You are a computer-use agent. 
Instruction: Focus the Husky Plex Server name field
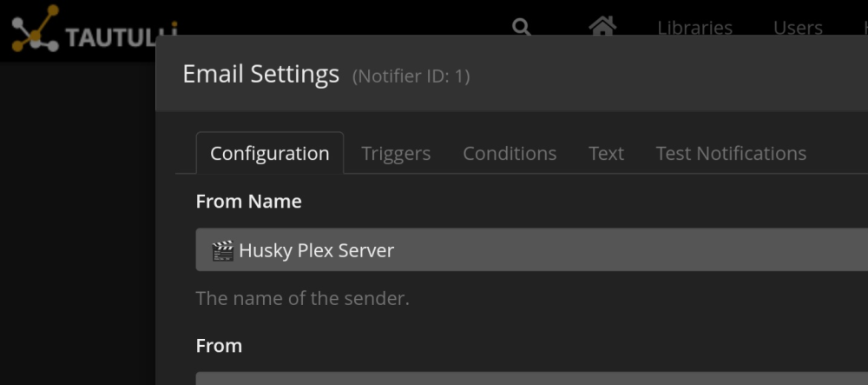[x=532, y=249]
